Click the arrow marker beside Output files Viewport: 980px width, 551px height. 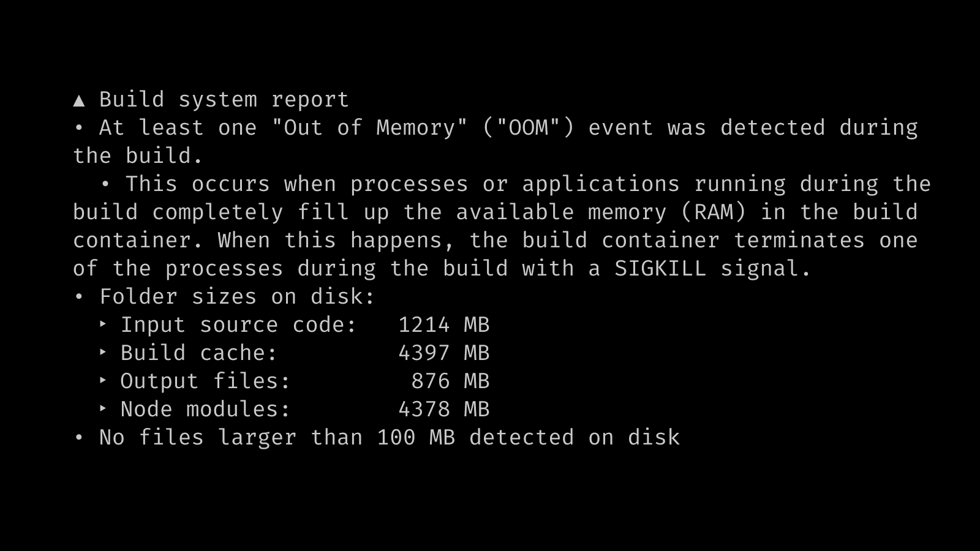[103, 381]
